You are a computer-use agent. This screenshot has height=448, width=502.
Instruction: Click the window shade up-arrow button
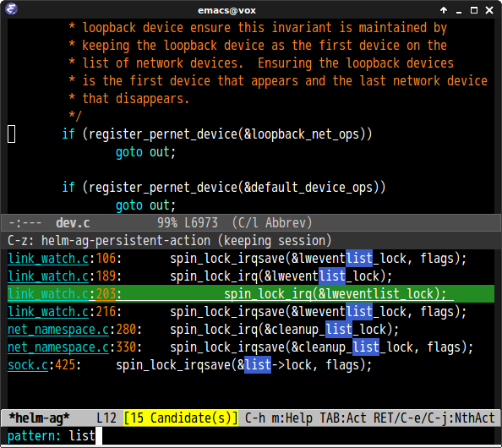(444, 10)
